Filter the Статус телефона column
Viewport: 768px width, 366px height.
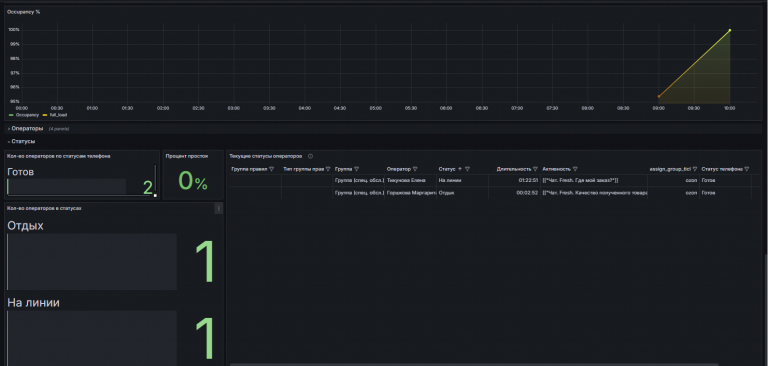click(746, 169)
